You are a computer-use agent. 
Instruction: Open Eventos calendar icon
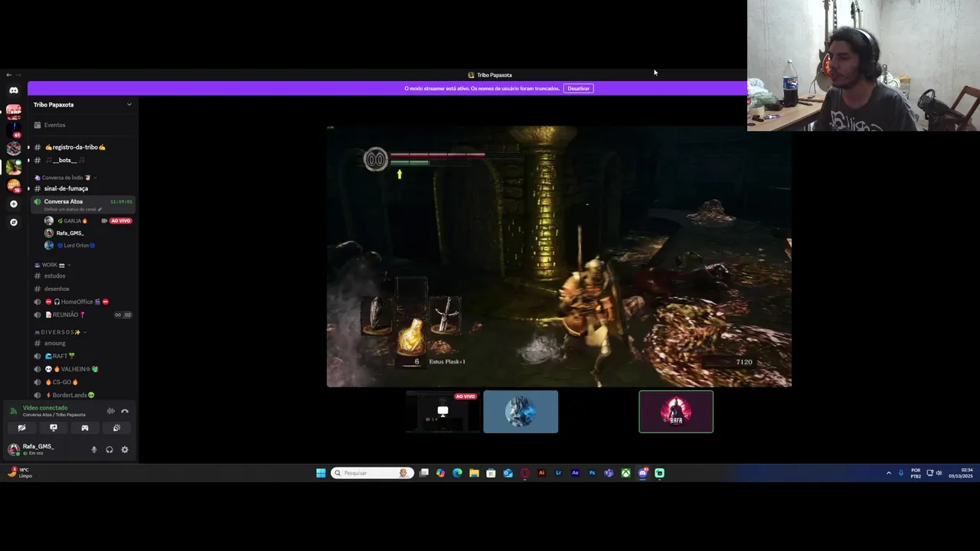(x=38, y=125)
